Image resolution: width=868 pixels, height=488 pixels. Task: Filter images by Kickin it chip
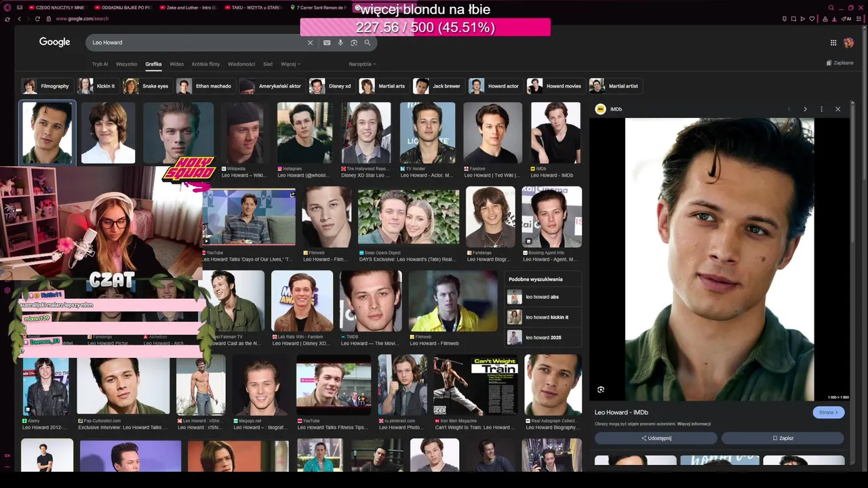tap(97, 86)
